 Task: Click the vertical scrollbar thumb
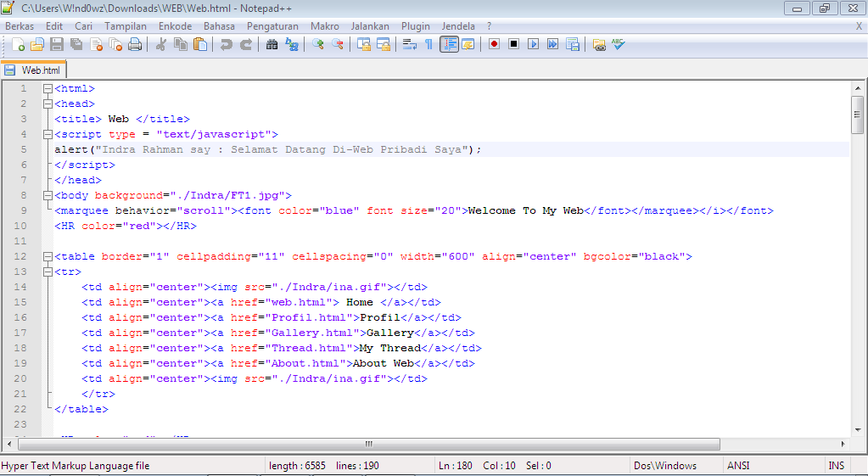(x=858, y=115)
